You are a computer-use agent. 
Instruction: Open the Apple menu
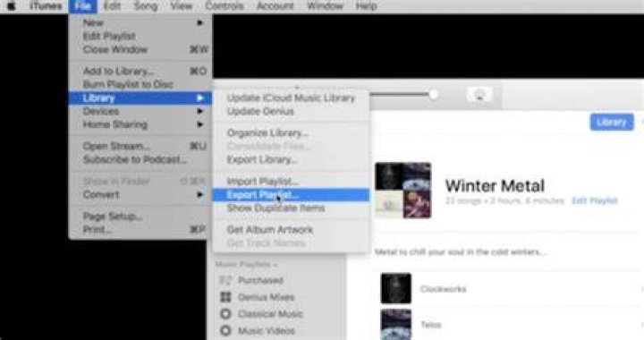[11, 6]
